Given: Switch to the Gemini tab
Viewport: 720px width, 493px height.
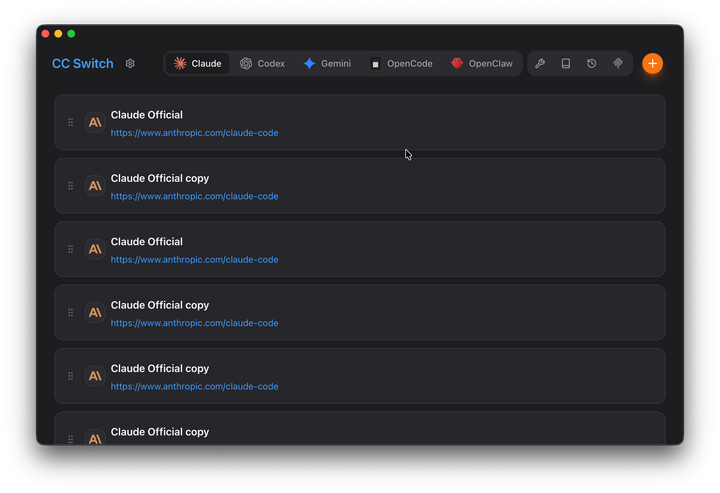Looking at the screenshot, I should click(327, 63).
